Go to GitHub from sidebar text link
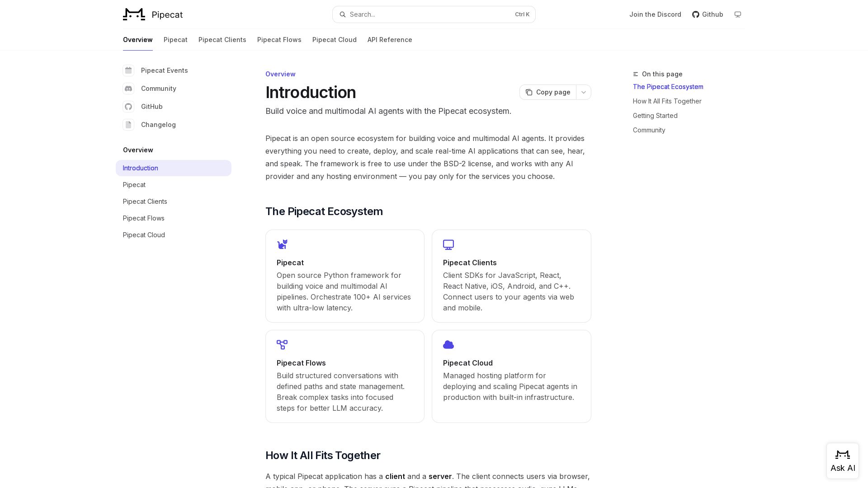This screenshot has height=488, width=868. pyautogui.click(x=152, y=107)
